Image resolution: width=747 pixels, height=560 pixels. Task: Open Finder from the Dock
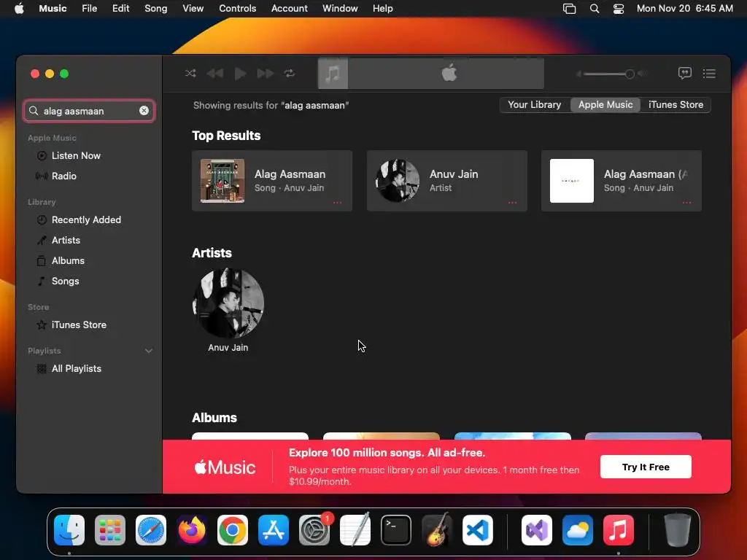69,530
